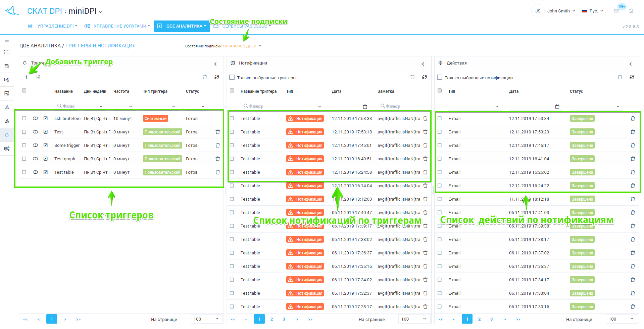Expand the subscription status dropdown
The height and width of the screenshot is (329, 644).
click(260, 46)
